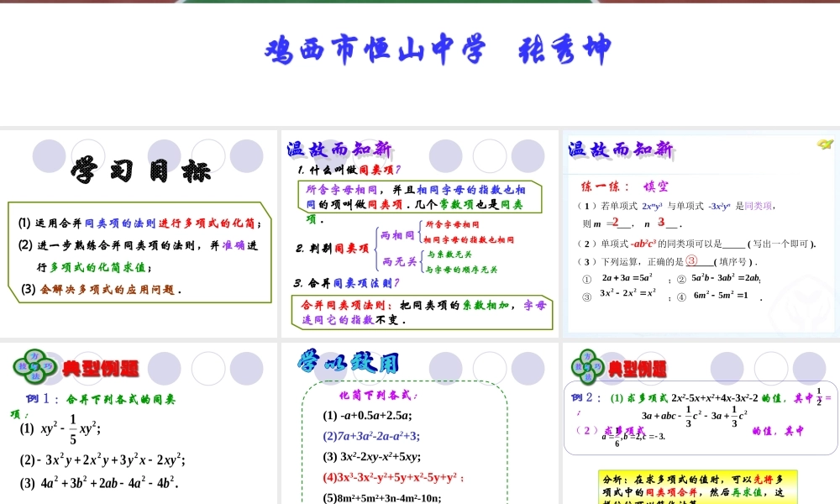
Task: Click the small green arrow icon on 练一练 slide
Action: 825,144
